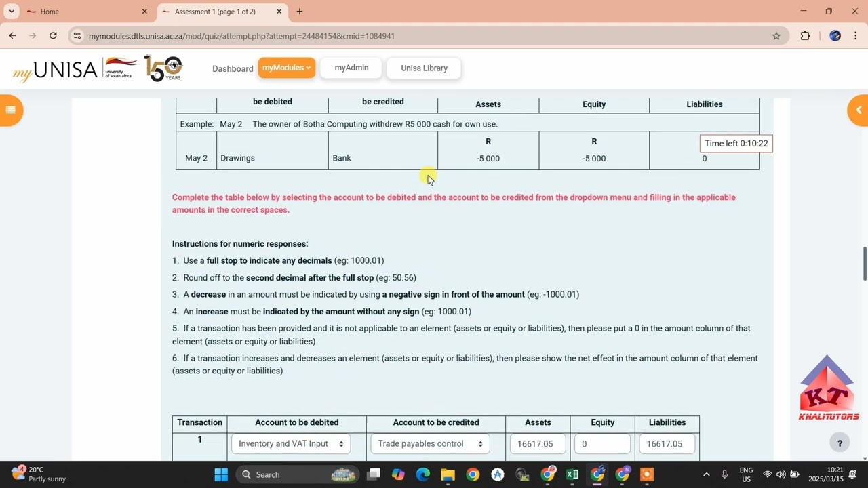Open the tab search dropdown arrow
The image size is (868, 488).
click(x=12, y=12)
